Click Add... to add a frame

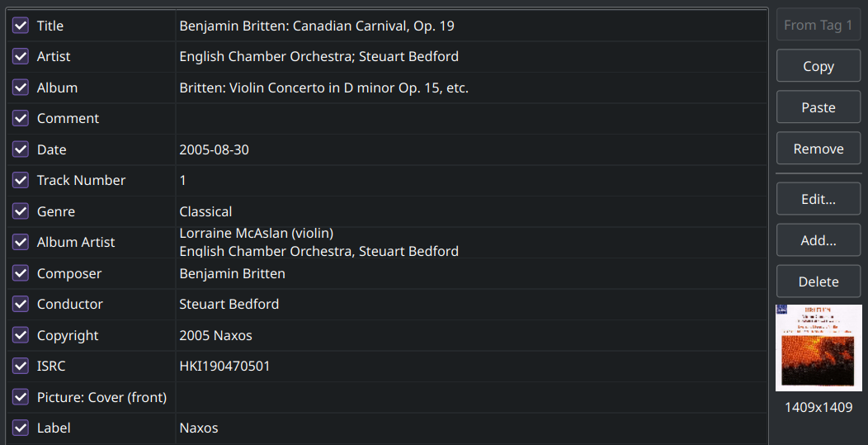pos(818,240)
